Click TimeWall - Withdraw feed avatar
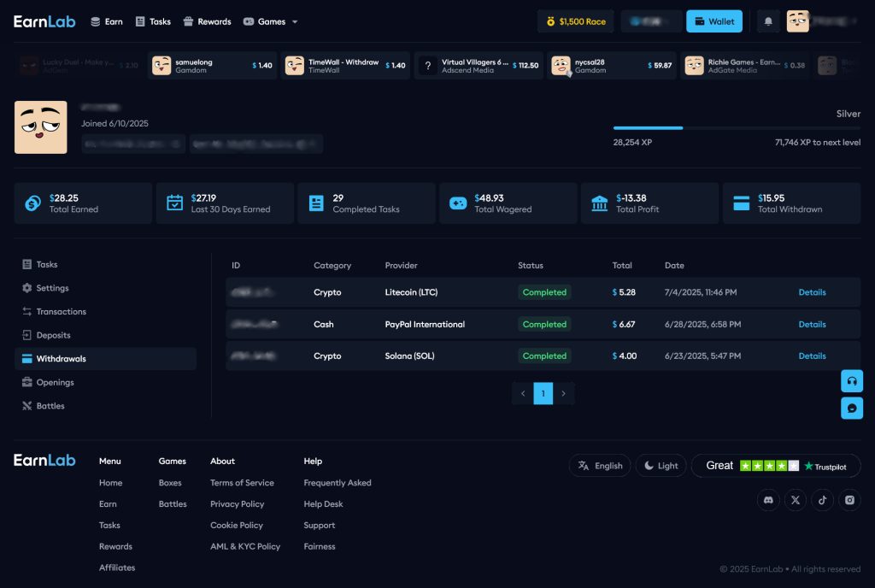Viewport: 875px width, 588px height. point(295,66)
